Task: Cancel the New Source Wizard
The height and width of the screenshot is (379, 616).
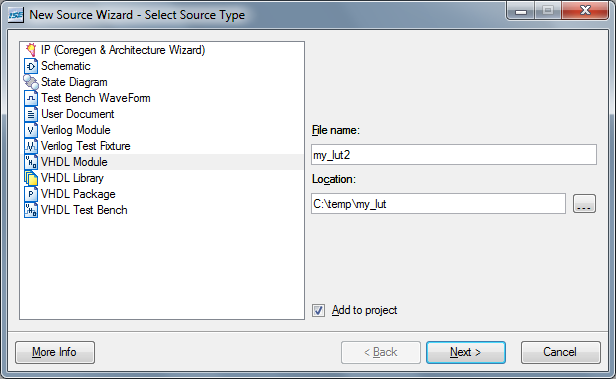Action: [561, 352]
